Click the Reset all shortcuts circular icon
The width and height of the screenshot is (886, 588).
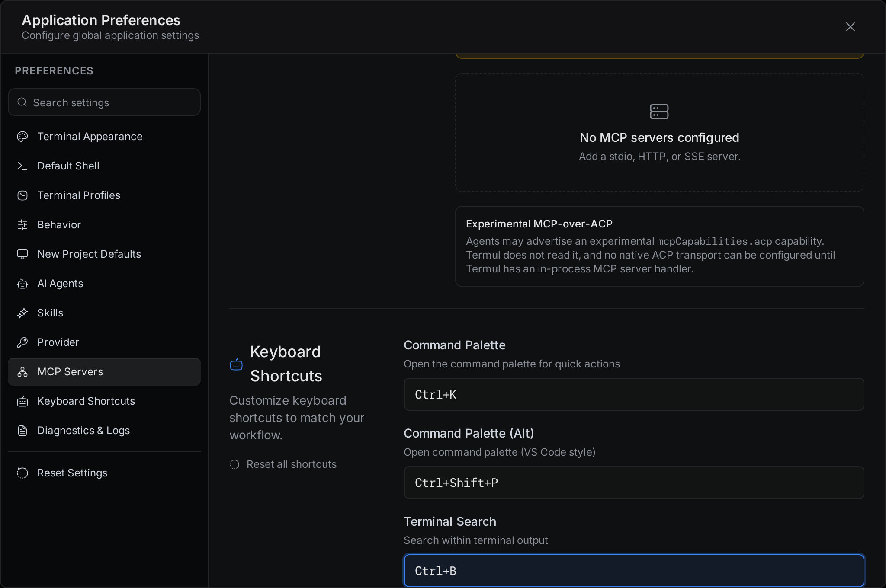pos(234,464)
